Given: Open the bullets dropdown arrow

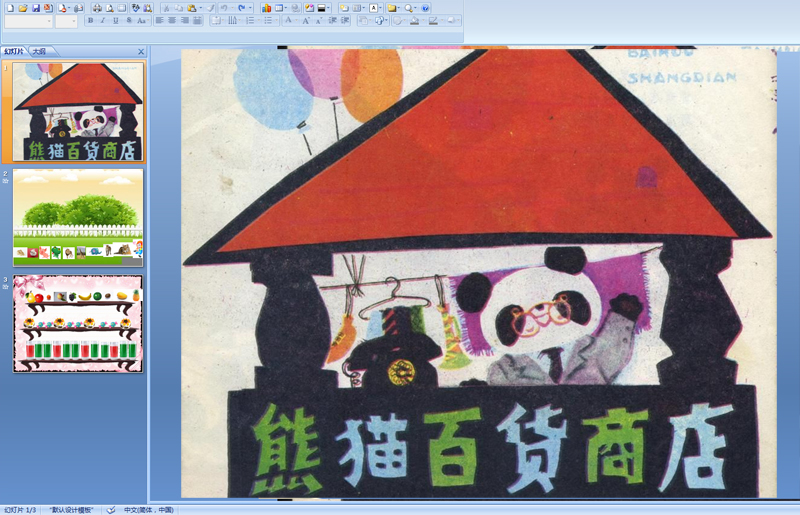Looking at the screenshot, I should (x=277, y=20).
